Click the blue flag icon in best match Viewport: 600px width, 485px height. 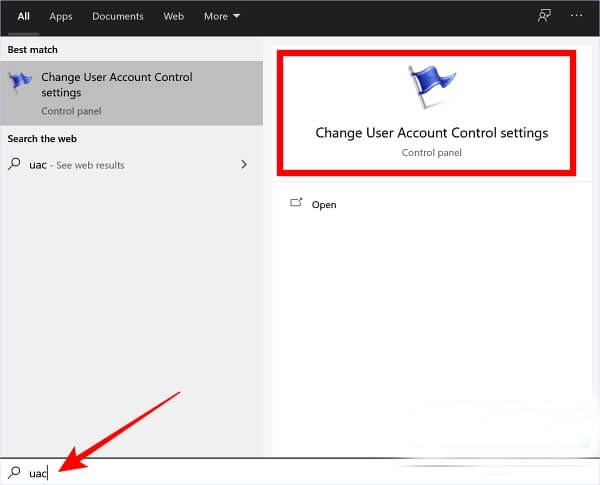[20, 82]
